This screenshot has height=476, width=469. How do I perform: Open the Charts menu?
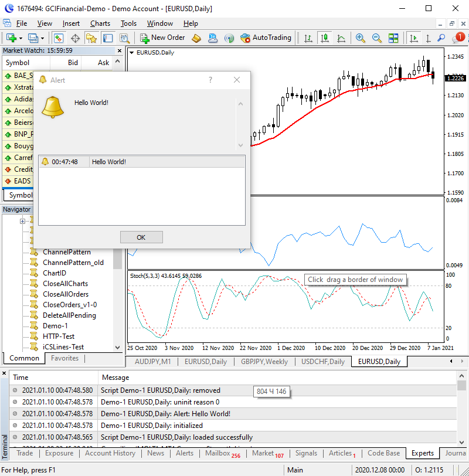tap(100, 23)
